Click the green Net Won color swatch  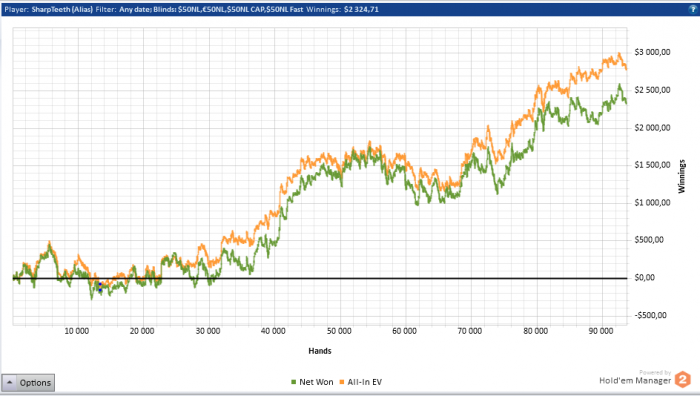(293, 382)
